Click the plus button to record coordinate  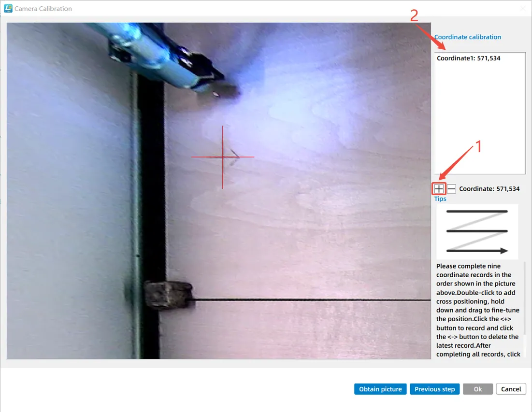pos(439,189)
